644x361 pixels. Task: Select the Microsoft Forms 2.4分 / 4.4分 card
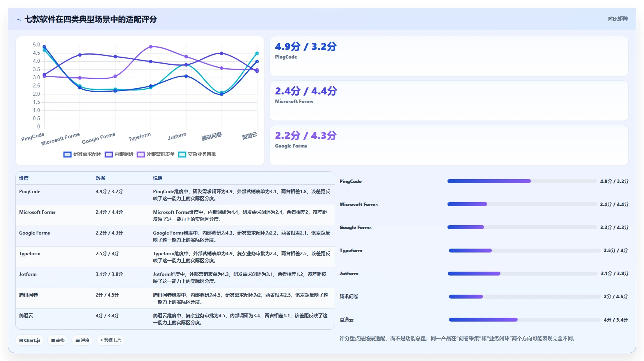(449, 101)
